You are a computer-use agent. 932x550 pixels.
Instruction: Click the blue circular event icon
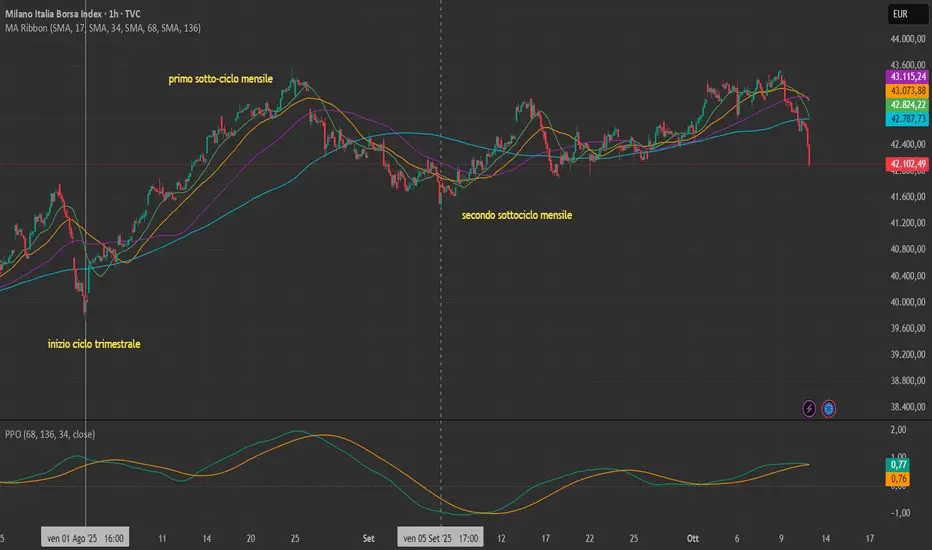pos(829,408)
